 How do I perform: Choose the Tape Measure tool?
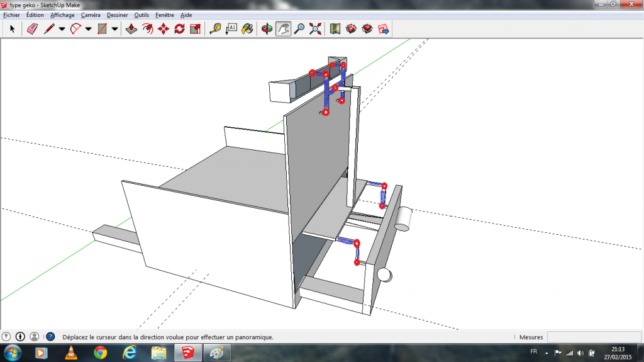pyautogui.click(x=215, y=29)
